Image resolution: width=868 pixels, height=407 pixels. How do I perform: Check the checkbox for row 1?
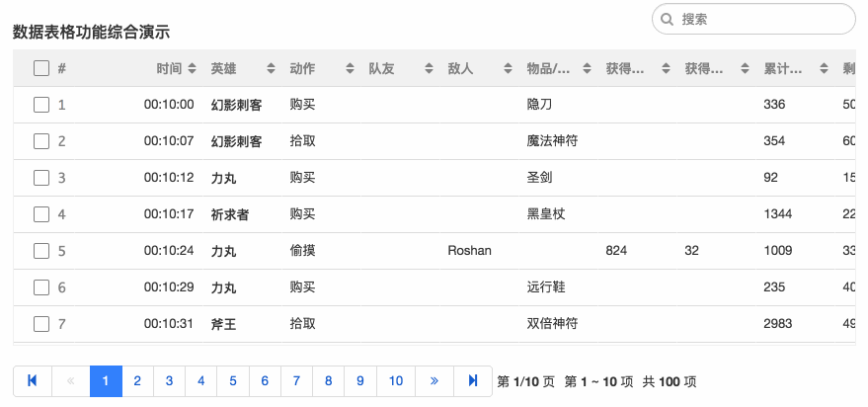click(x=40, y=104)
